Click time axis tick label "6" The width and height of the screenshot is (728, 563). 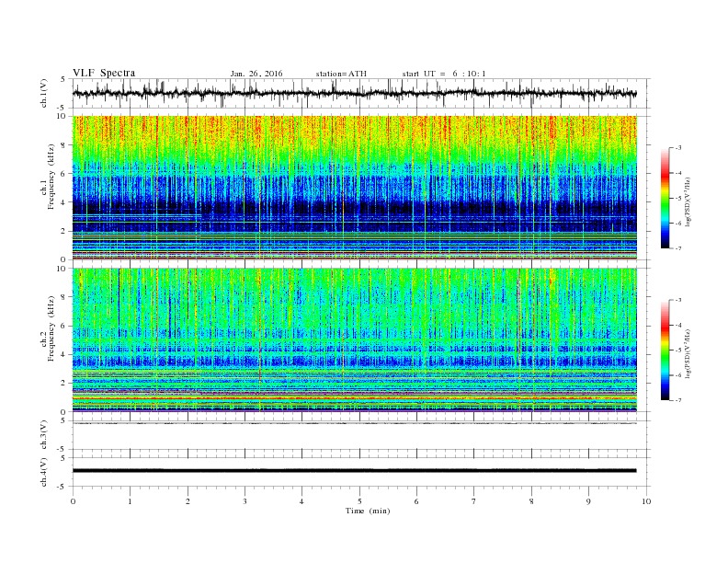click(416, 501)
